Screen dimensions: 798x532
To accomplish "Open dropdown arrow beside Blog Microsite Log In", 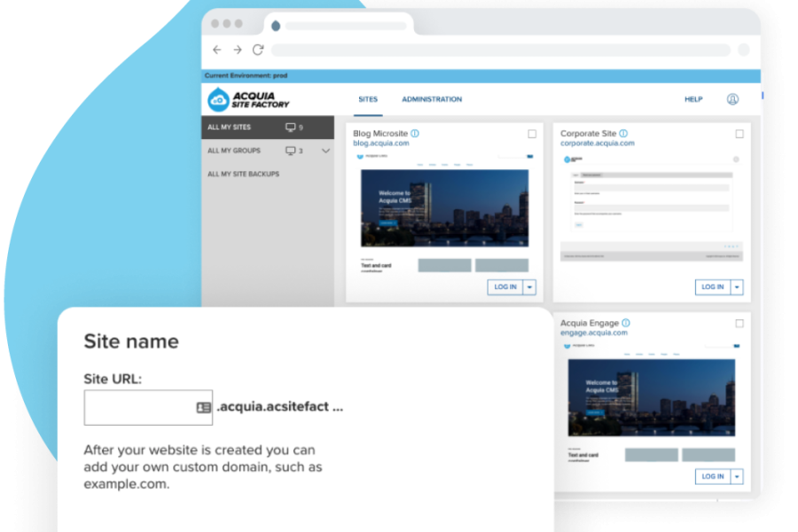I will pos(530,287).
